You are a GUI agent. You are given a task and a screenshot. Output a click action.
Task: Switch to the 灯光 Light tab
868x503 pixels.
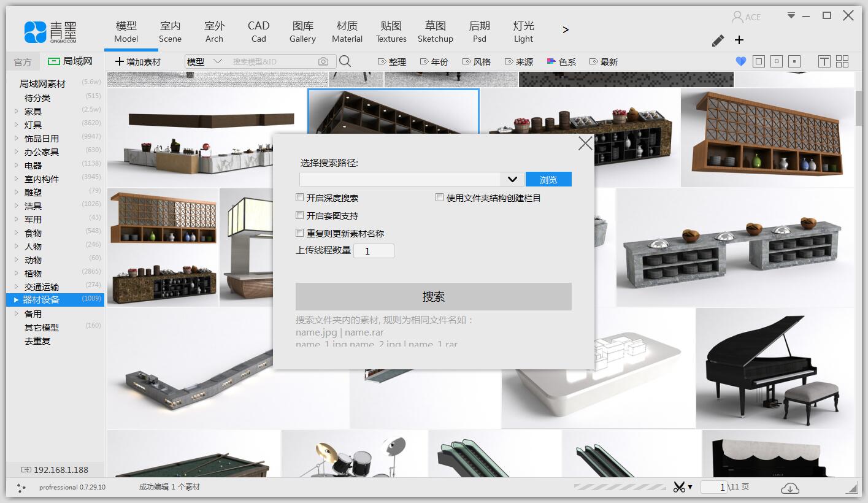click(x=524, y=31)
